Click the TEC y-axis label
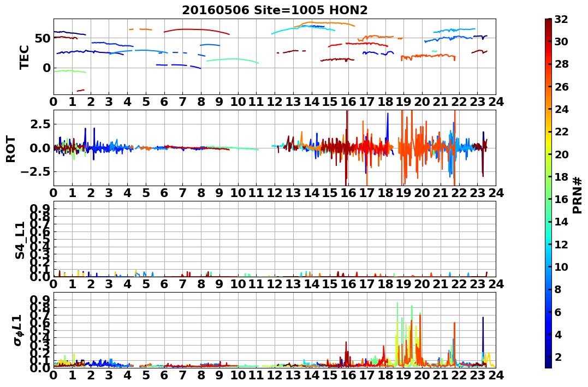 (x=25, y=57)
